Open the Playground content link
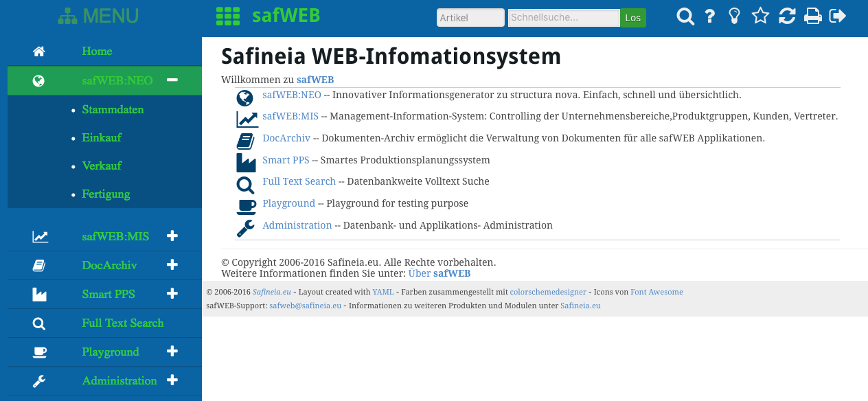Viewport: 868px width, 401px height. (x=288, y=203)
